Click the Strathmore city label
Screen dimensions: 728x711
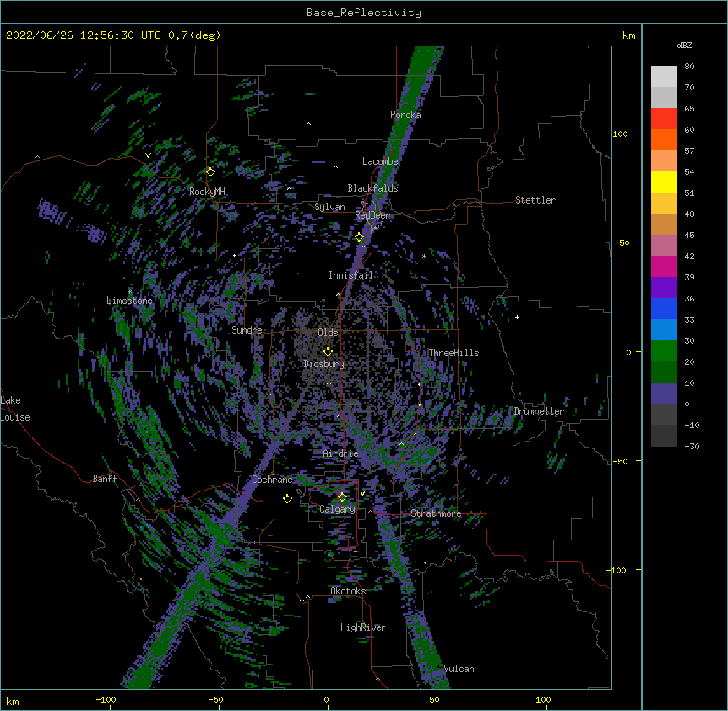point(436,513)
